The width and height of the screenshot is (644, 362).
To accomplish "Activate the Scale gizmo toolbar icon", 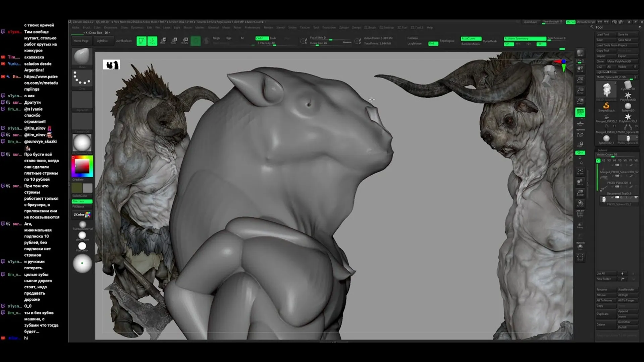I will pyautogui.click(x=174, y=41).
